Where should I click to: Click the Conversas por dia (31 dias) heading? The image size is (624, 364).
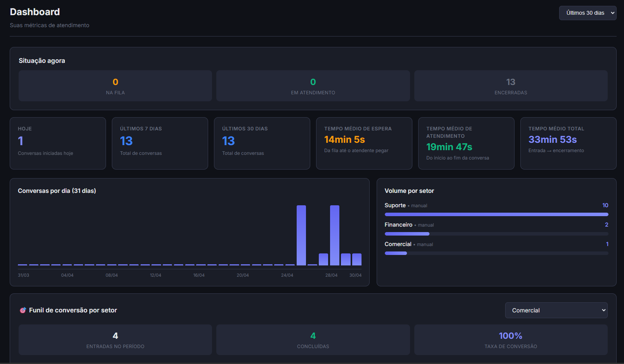click(57, 191)
